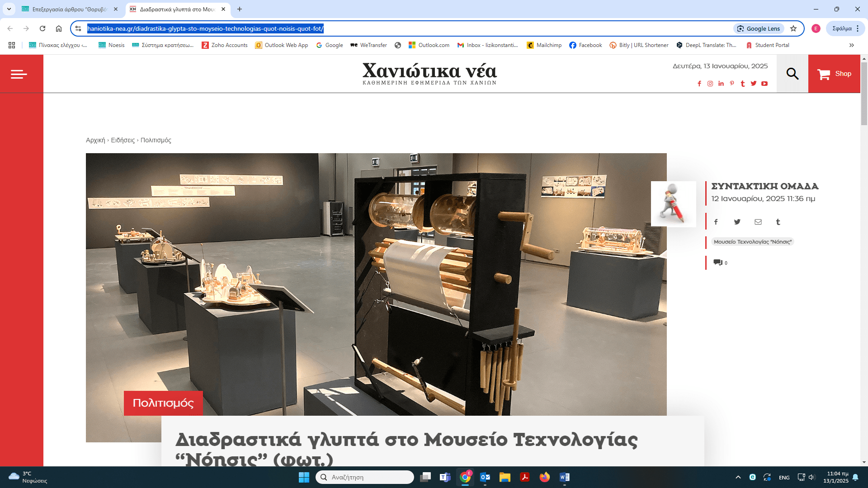Open header Instagram social icon

click(710, 84)
